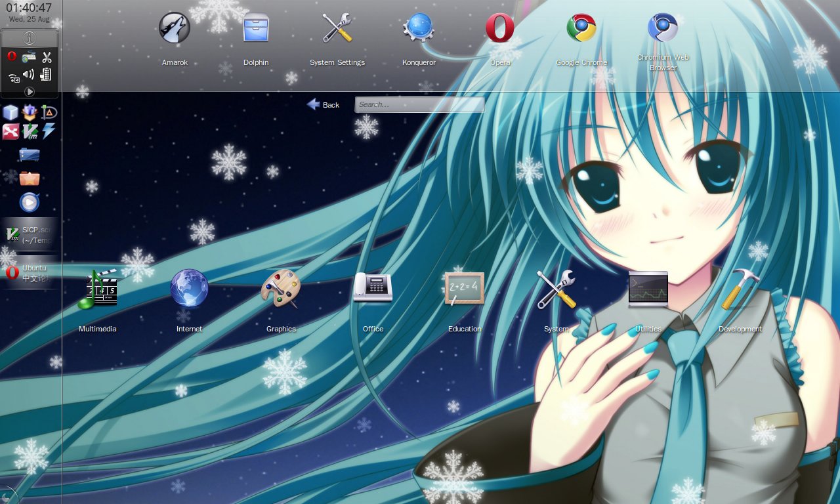Click the info notification icon
This screenshot has height=504, width=840.
click(30, 38)
